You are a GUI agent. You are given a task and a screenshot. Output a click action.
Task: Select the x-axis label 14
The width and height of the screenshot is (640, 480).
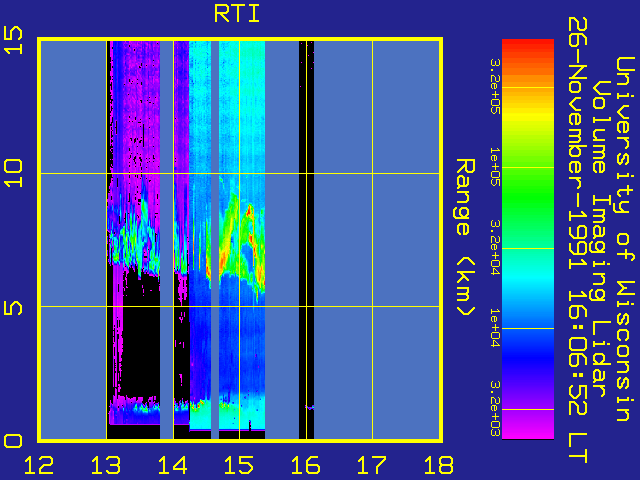173,465
